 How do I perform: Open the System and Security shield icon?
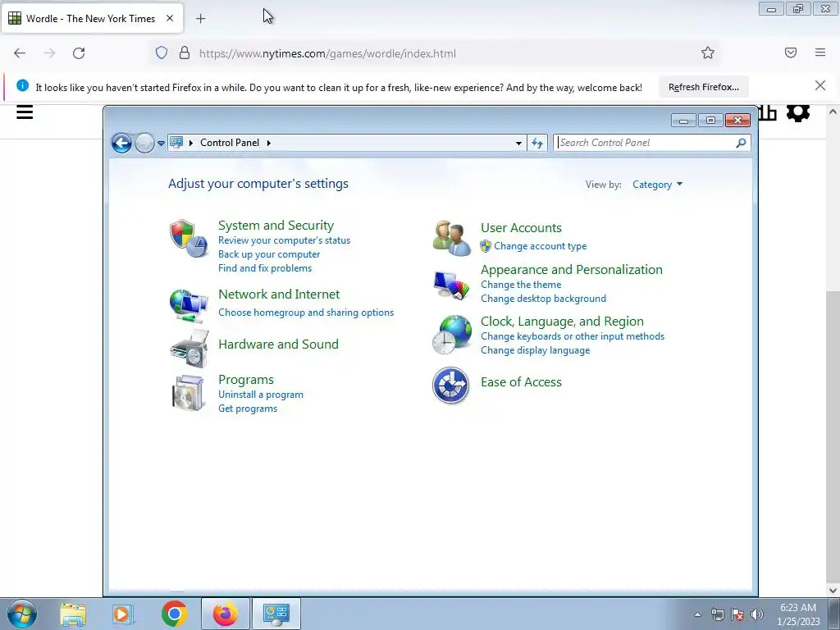[x=189, y=239]
